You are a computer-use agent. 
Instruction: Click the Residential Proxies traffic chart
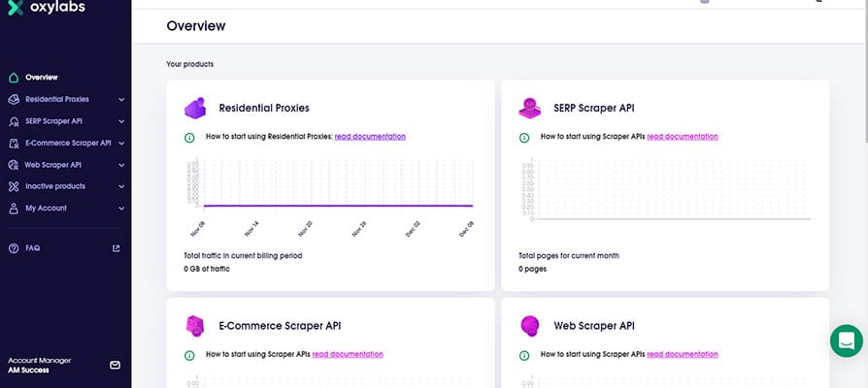[330, 184]
